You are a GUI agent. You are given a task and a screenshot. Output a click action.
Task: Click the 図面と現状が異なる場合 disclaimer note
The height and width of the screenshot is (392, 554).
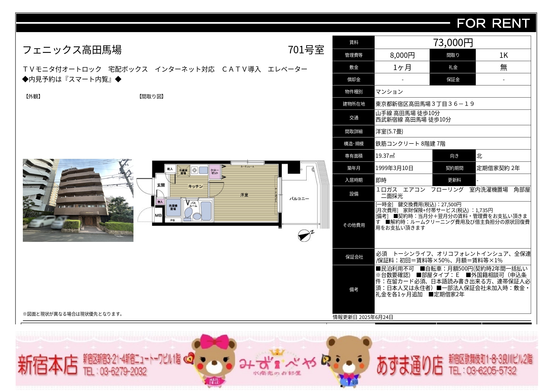coord(73,314)
